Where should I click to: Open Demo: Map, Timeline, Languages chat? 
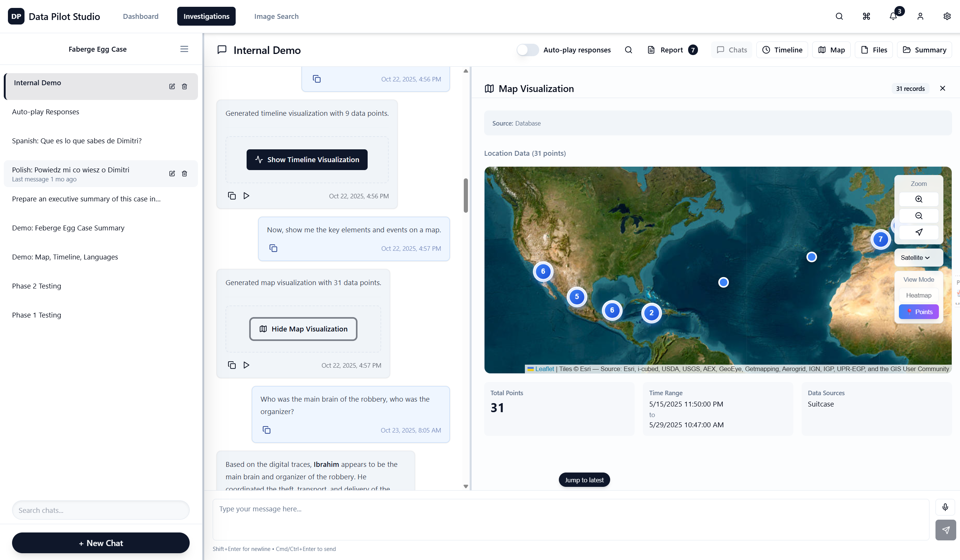point(101,257)
